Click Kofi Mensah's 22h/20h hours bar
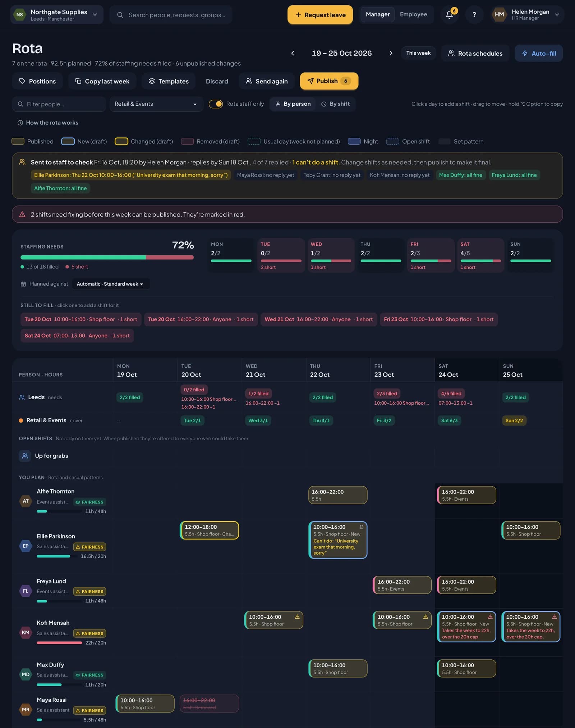575x728 pixels. coord(59,643)
